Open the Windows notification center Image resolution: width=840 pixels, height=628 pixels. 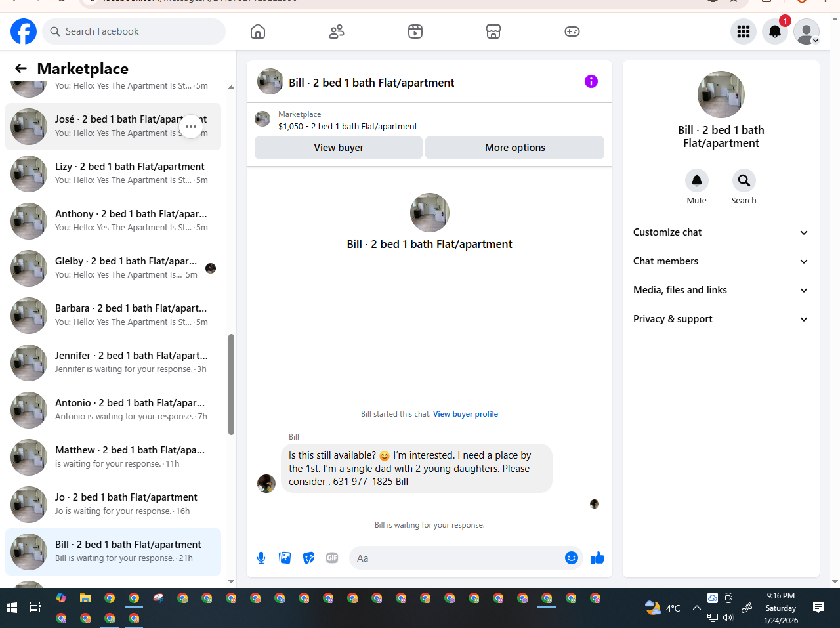(x=818, y=608)
